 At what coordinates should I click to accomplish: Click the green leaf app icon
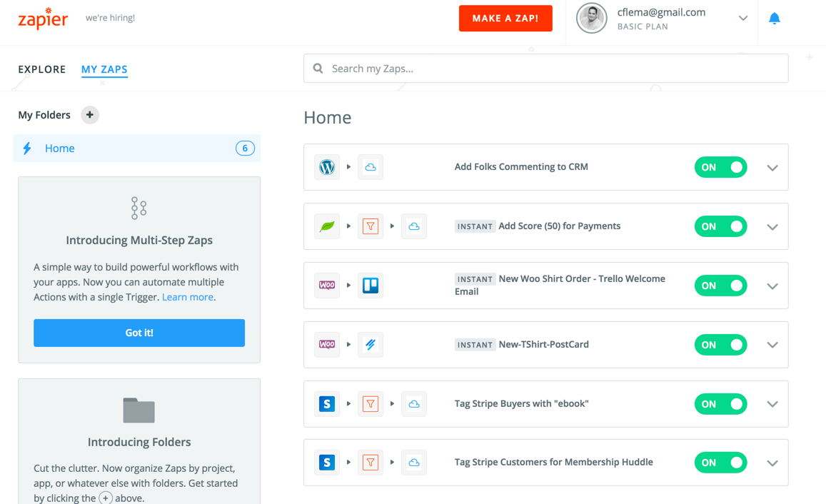[x=327, y=226]
